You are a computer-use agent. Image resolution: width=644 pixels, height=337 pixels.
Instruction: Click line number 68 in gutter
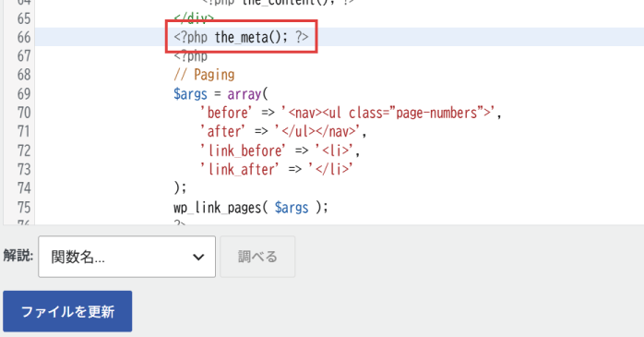coord(24,75)
